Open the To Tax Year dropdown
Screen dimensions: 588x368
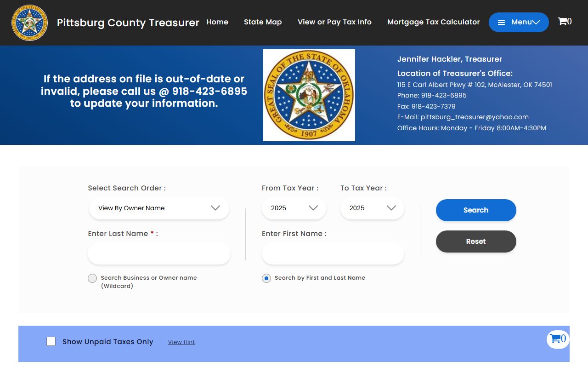[x=372, y=208]
